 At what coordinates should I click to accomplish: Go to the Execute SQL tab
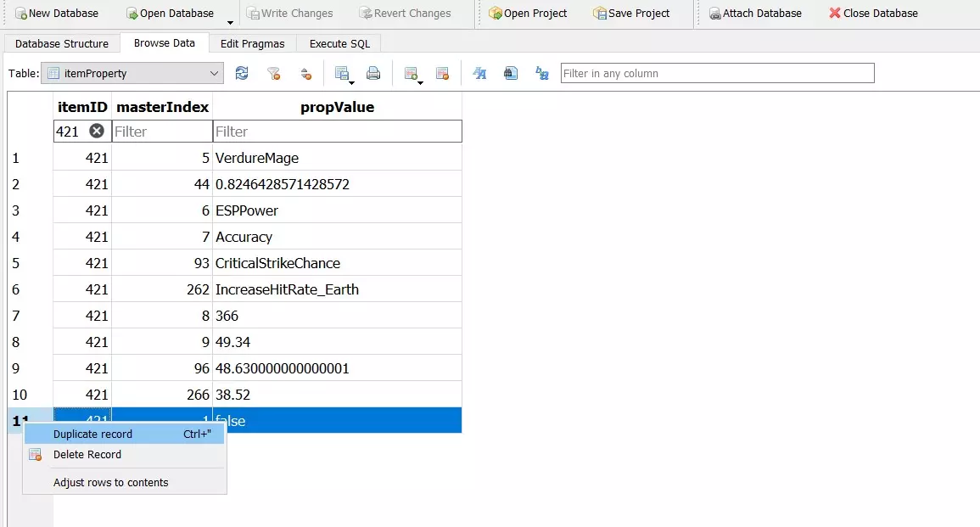pyautogui.click(x=340, y=44)
